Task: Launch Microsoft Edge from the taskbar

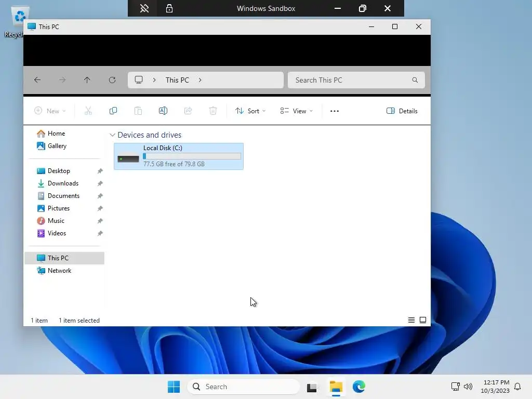Action: (358, 387)
